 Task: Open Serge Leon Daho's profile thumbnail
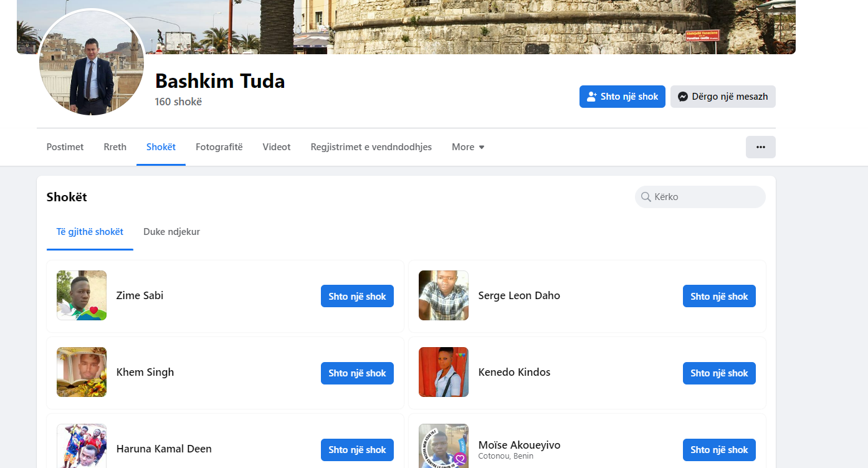pyautogui.click(x=443, y=295)
